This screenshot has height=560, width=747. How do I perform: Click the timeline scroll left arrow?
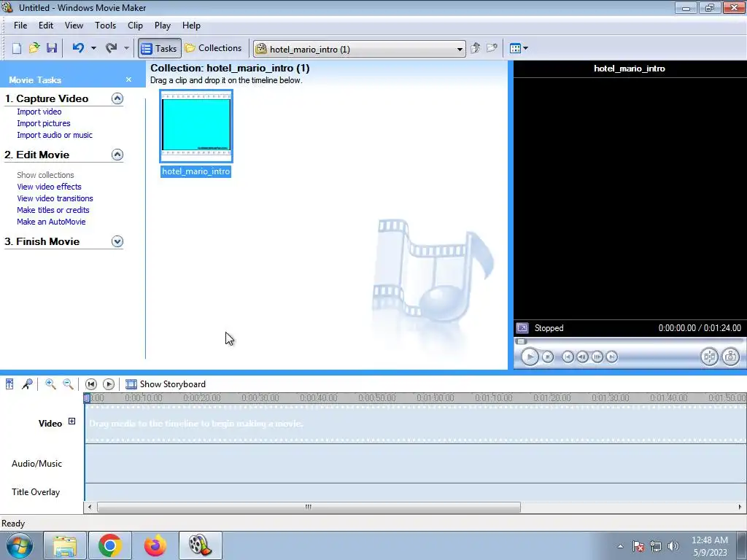(90, 507)
